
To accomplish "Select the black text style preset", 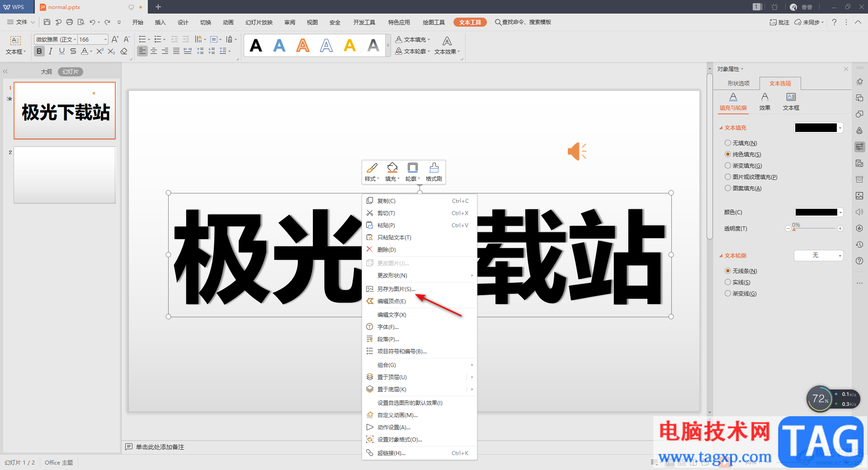I will (256, 45).
